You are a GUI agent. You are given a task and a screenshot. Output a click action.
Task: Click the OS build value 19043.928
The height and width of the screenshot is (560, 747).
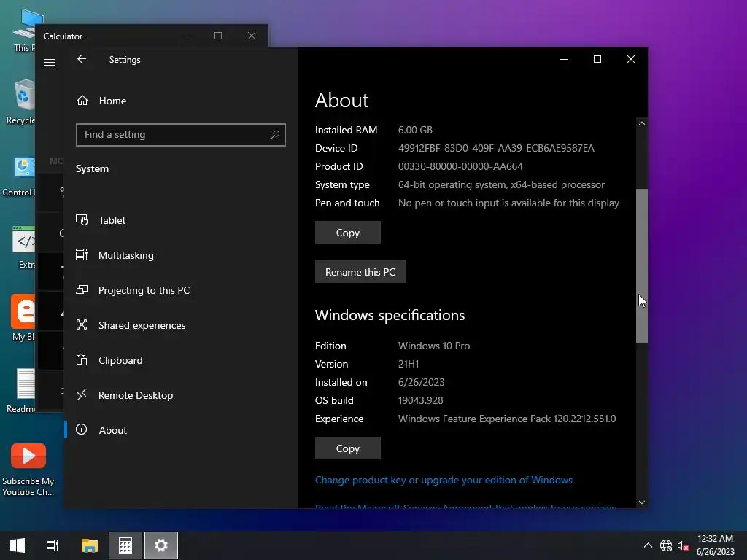tap(421, 400)
